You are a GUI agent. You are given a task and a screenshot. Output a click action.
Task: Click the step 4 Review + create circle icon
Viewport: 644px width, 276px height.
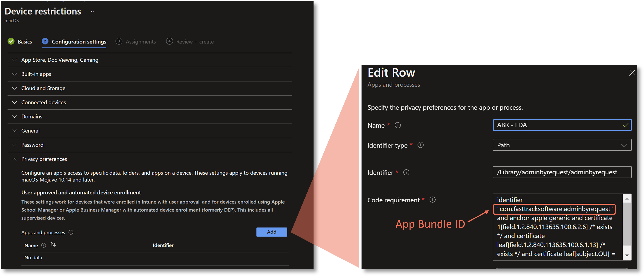[169, 41]
